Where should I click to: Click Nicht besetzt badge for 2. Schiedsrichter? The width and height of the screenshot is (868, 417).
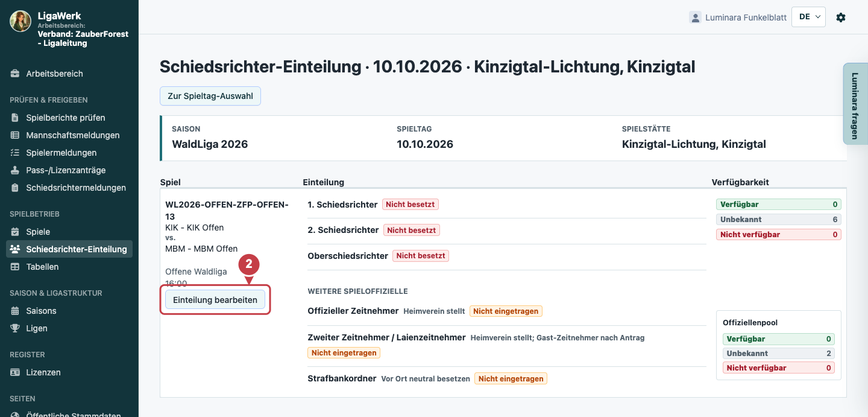tap(412, 230)
